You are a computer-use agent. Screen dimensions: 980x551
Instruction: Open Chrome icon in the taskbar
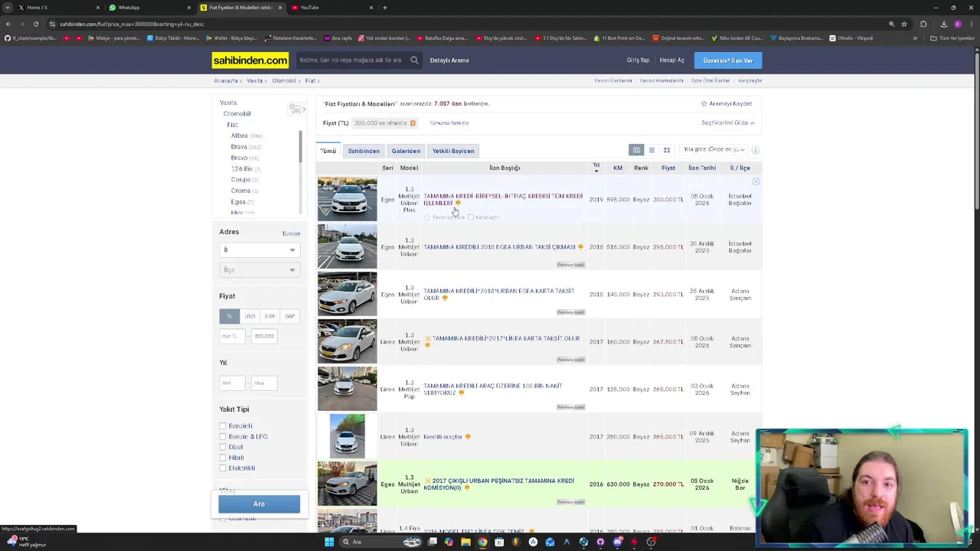click(x=482, y=542)
